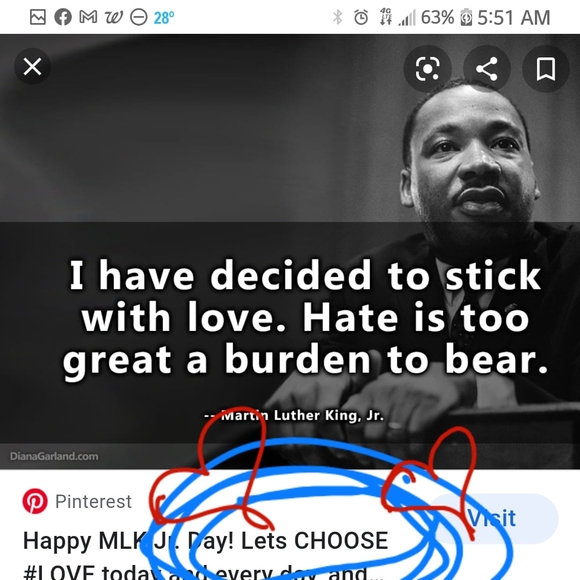Open Google Lens search on this image
Viewport: 580px width, 580px height.
[427, 68]
